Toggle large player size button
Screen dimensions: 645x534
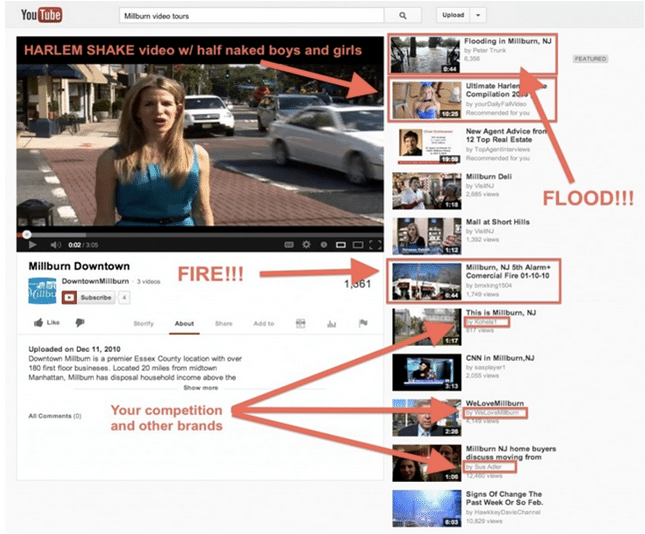[x=357, y=244]
